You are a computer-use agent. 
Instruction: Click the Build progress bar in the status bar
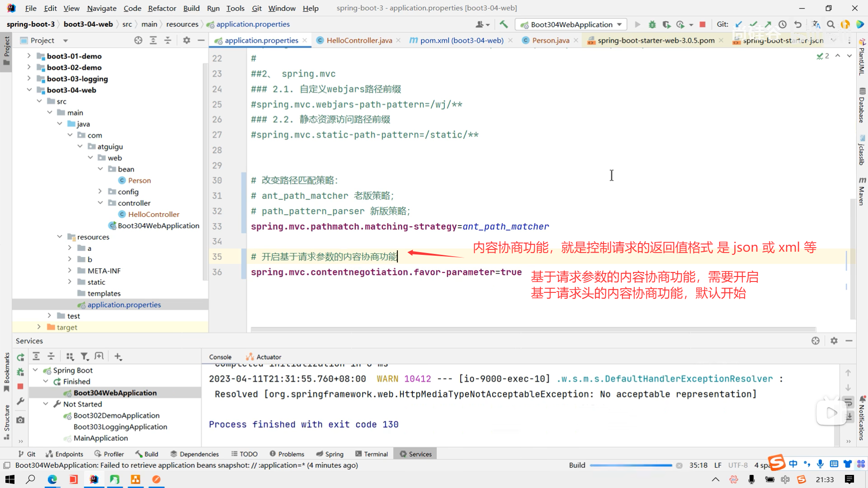pos(631,465)
